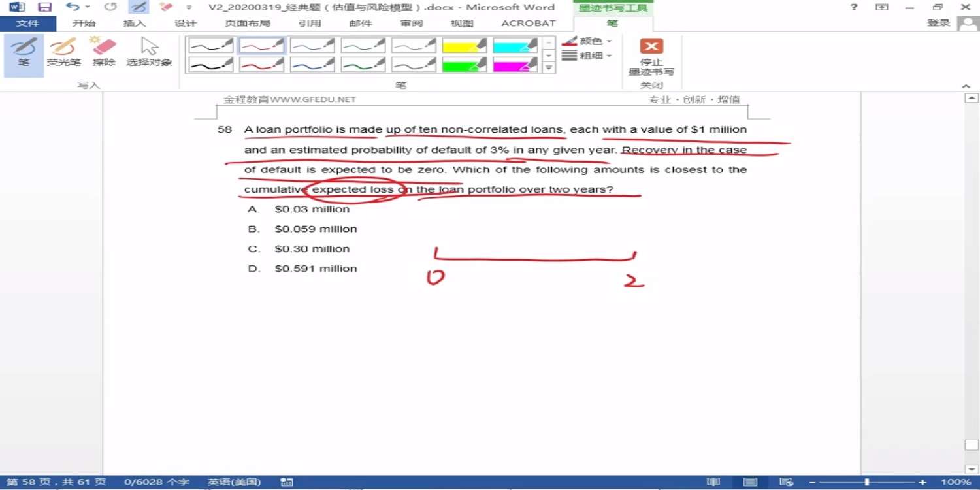The height and width of the screenshot is (490, 980).
Task: Activate the Select Objects (选择对象) tool
Action: tap(150, 53)
